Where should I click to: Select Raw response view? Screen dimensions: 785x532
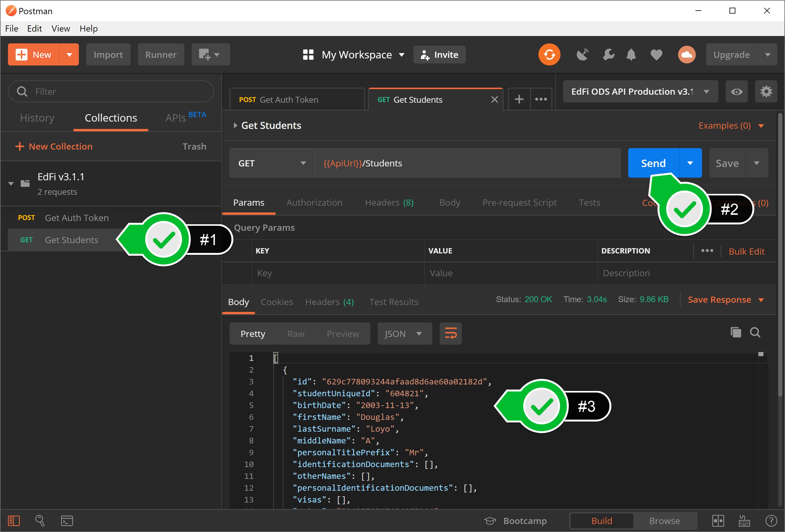pyautogui.click(x=296, y=333)
